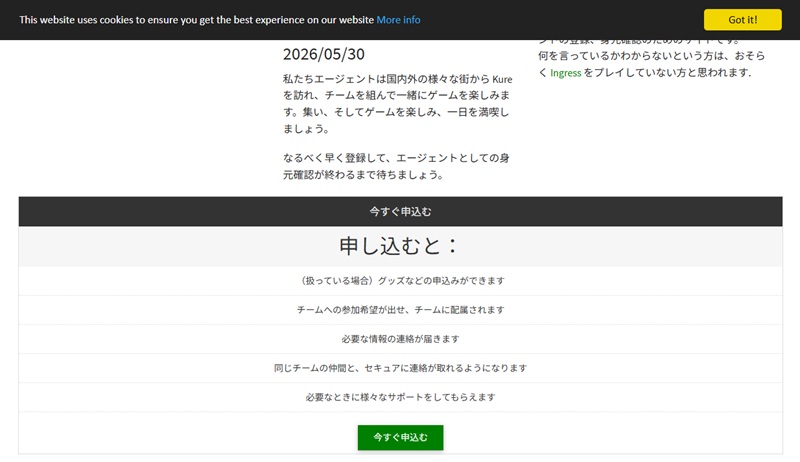Click the text 何を言っているかわからない on right
The height and width of the screenshot is (462, 800).
620,57
